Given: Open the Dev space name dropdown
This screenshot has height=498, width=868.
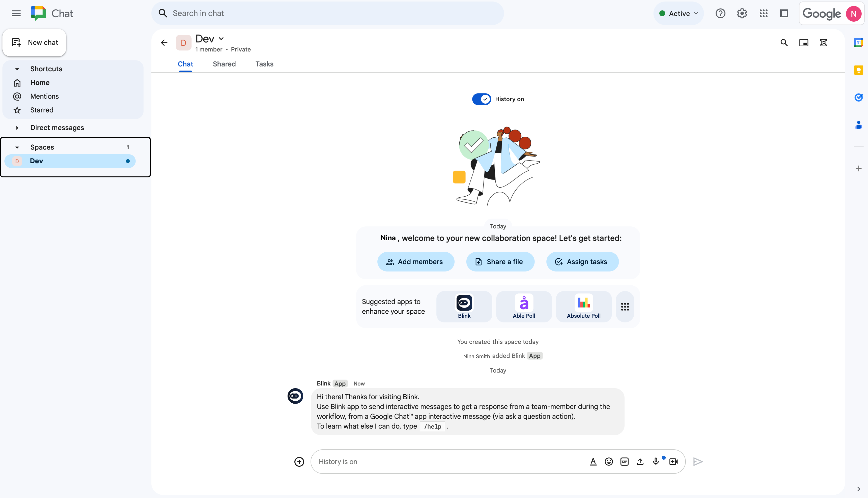Looking at the screenshot, I should point(221,39).
